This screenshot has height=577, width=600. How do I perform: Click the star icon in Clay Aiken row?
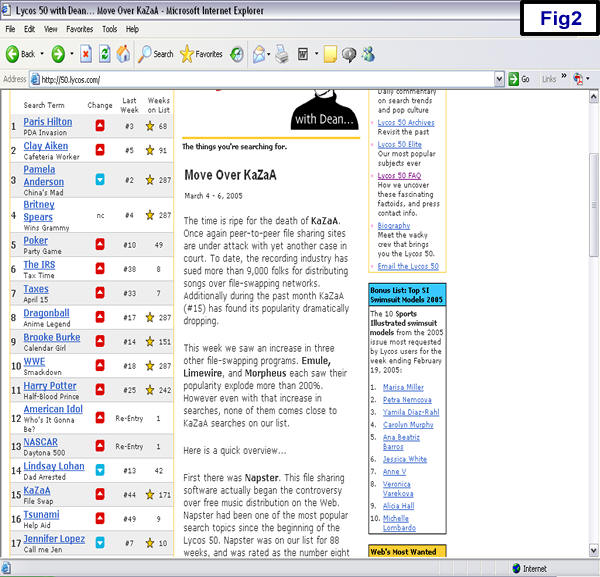[x=150, y=150]
